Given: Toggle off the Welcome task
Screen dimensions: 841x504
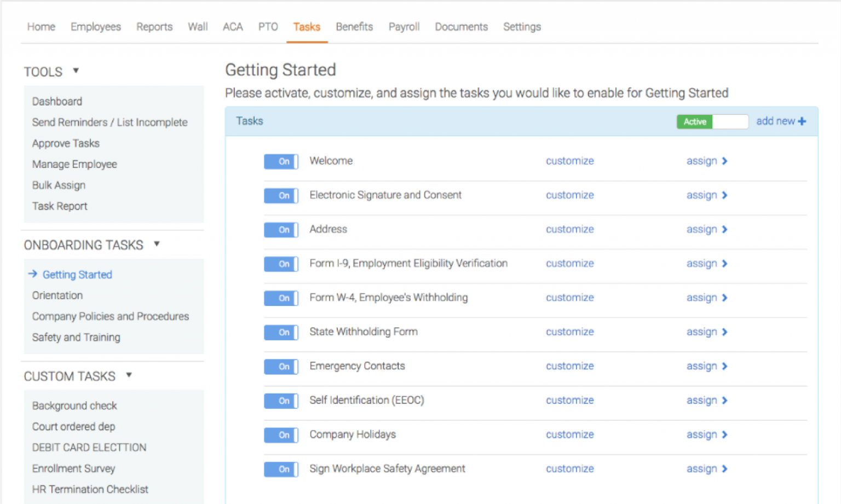Looking at the screenshot, I should pos(281,161).
